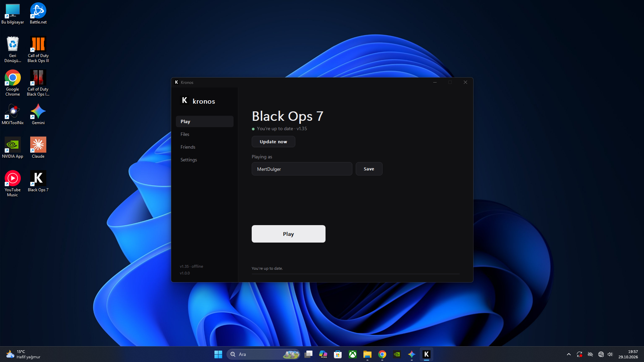644x362 pixels.
Task: Click the Ara taskbar search box
Action: coord(264,354)
